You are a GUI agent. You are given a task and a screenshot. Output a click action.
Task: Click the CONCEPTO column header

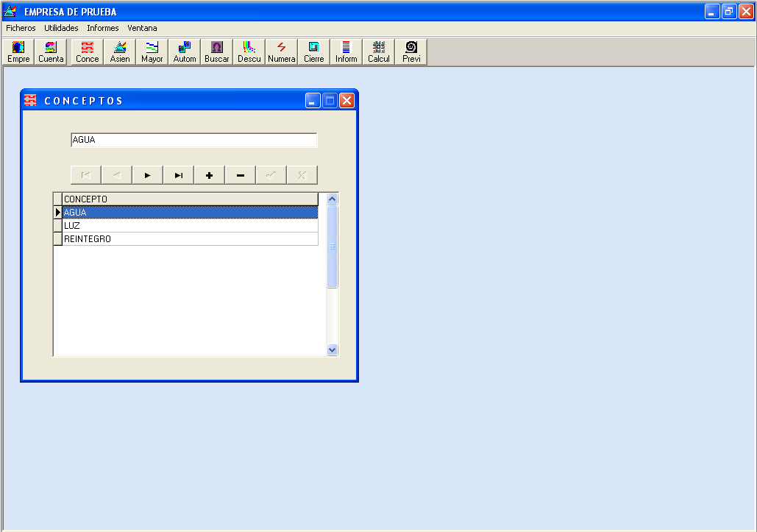(x=191, y=199)
